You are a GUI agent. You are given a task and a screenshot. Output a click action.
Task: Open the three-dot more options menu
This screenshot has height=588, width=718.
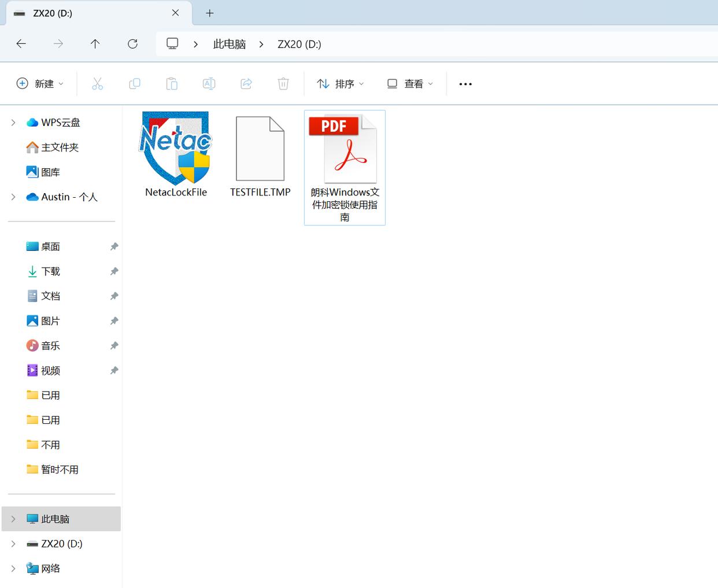[465, 84]
